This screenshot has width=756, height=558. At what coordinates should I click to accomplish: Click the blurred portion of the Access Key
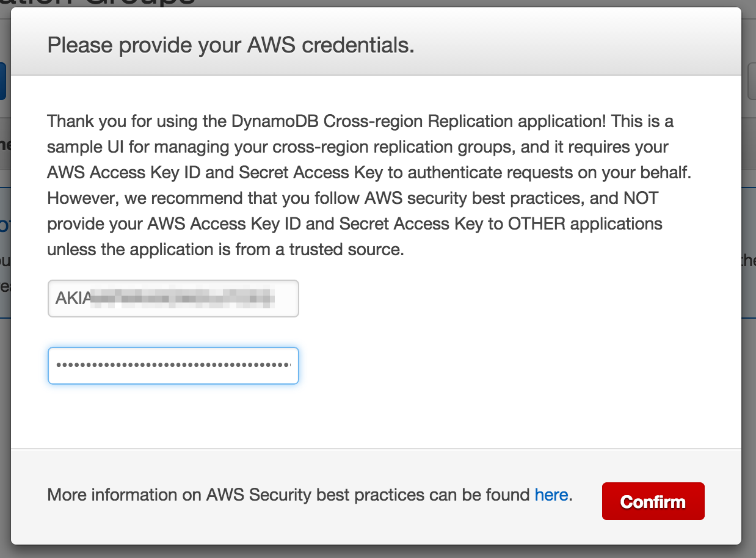[183, 299]
